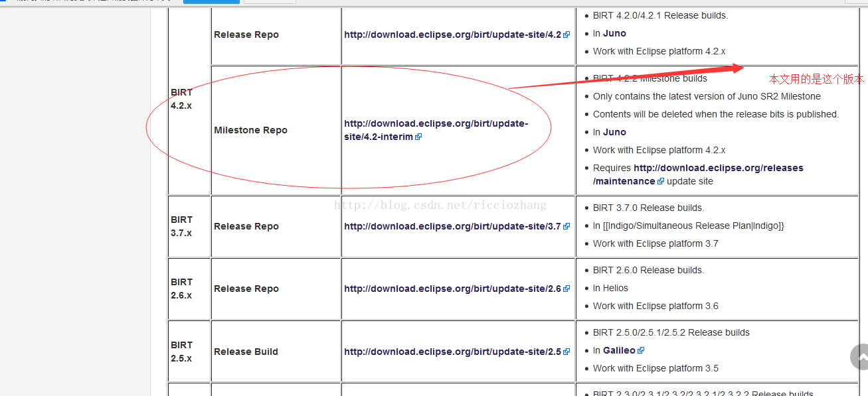Open the birt/update-site/4.2 download link
Image resolution: width=868 pixels, height=396 pixels.
click(x=453, y=34)
